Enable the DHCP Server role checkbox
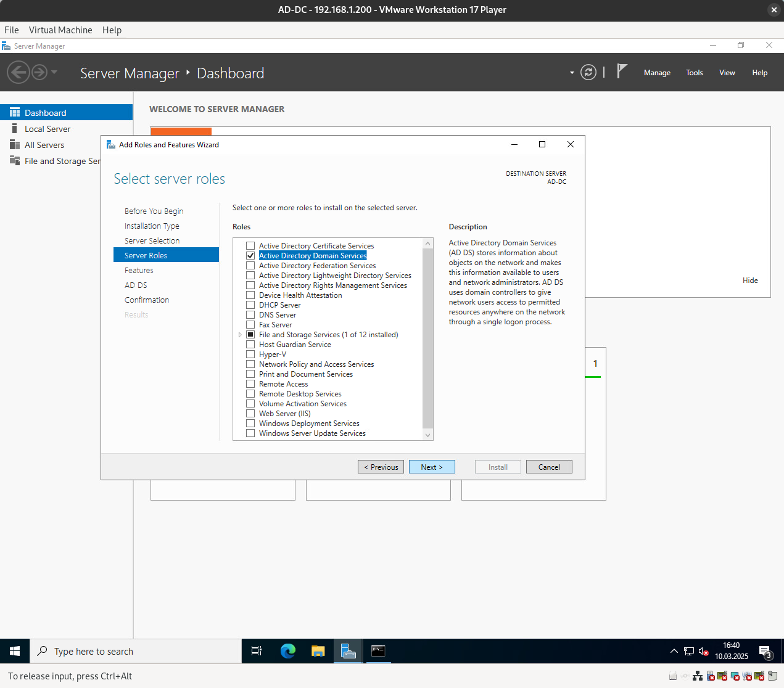 [250, 305]
